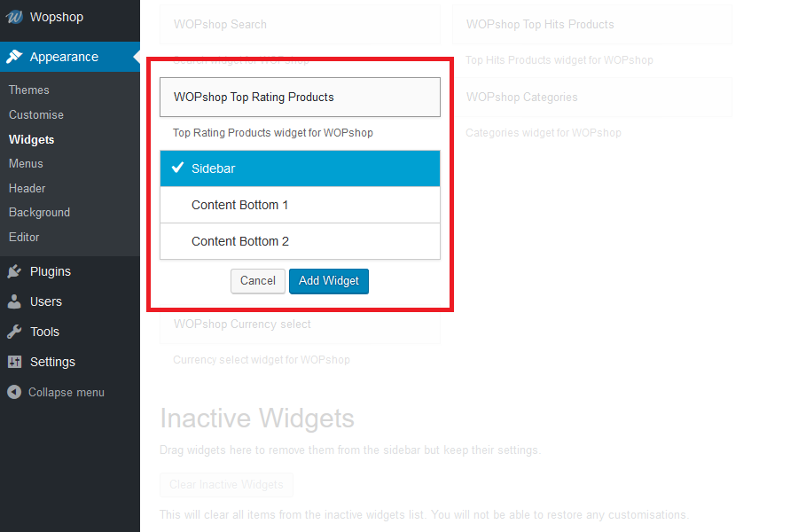The width and height of the screenshot is (798, 532).
Task: Collapse the WOPshop Top Rating Products widget
Action: [x=300, y=98]
